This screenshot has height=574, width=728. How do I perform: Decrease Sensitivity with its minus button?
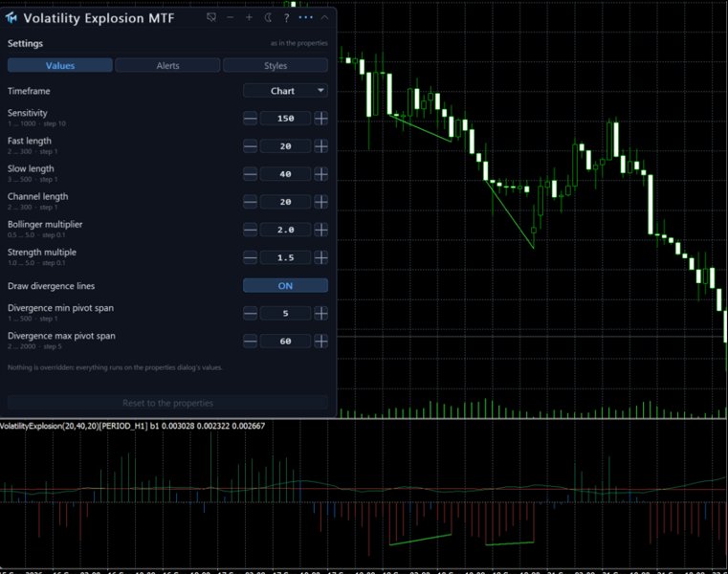pyautogui.click(x=250, y=119)
